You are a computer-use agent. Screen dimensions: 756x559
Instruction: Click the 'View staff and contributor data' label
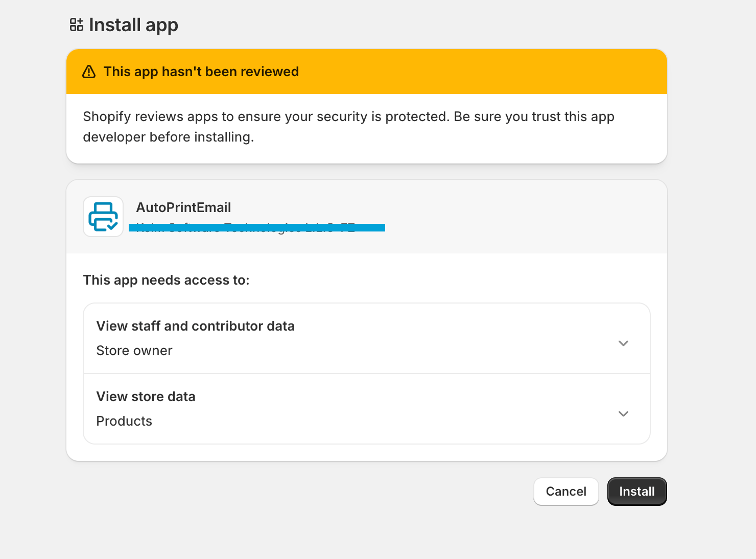point(196,326)
